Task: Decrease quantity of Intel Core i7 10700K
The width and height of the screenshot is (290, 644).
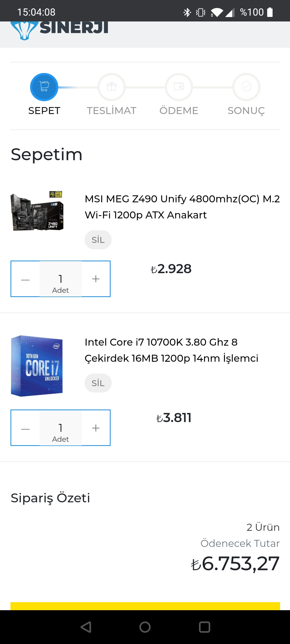Action: coord(25,428)
